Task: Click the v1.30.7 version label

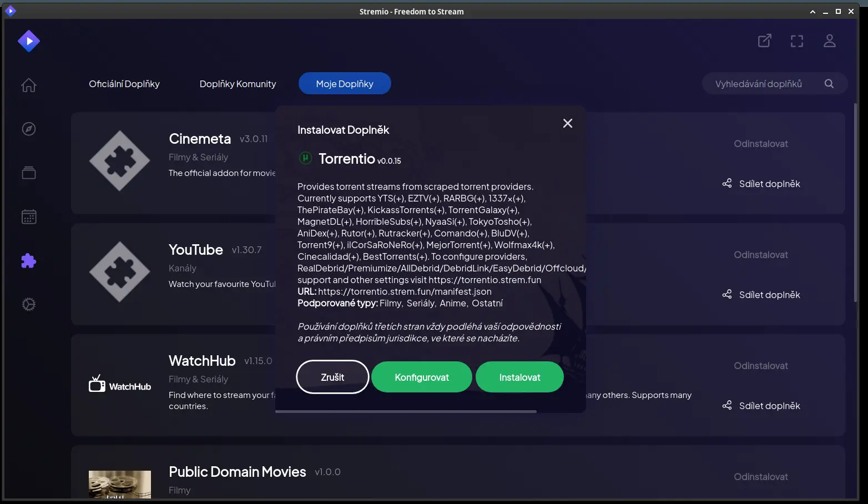Action: pyautogui.click(x=246, y=250)
